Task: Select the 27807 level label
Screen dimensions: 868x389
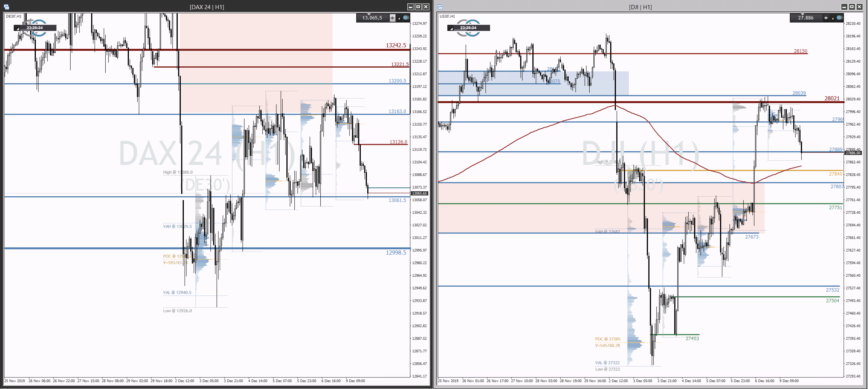Action: point(837,186)
